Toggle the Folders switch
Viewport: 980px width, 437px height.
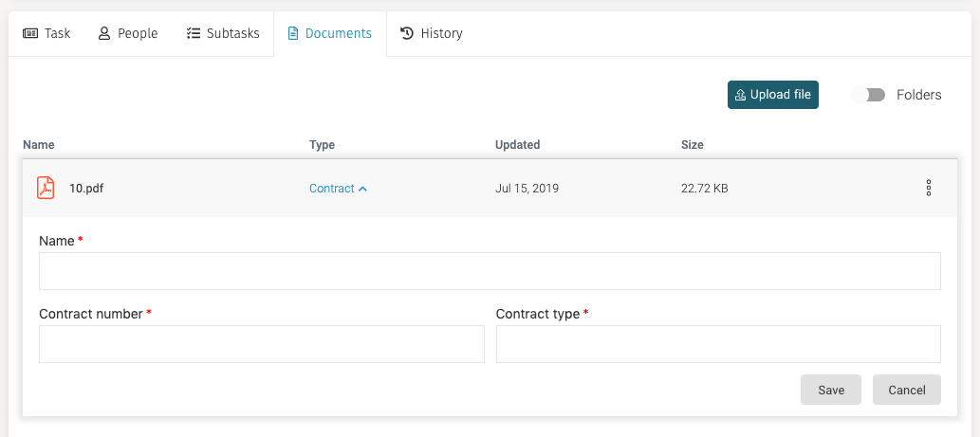pyautogui.click(x=869, y=95)
